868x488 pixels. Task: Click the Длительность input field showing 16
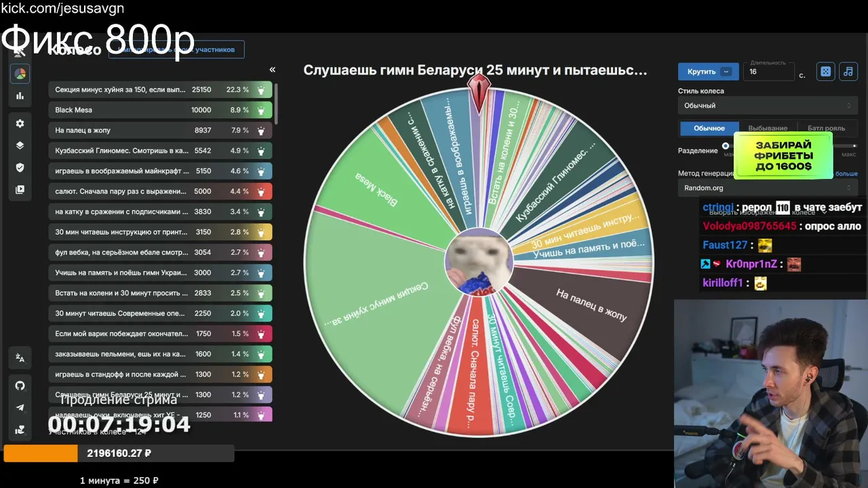[x=769, y=71]
